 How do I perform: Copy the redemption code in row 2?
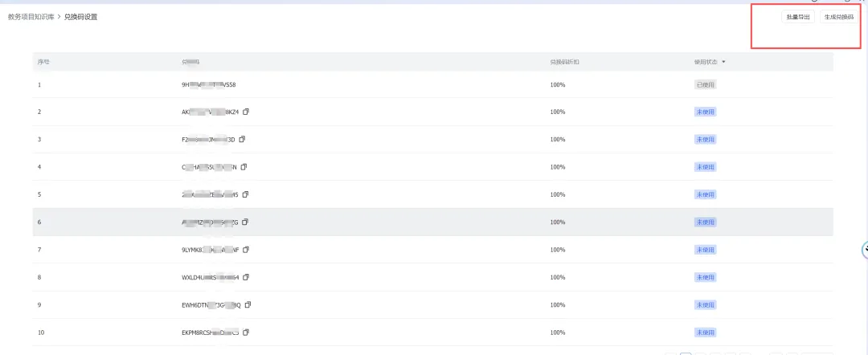(x=246, y=112)
